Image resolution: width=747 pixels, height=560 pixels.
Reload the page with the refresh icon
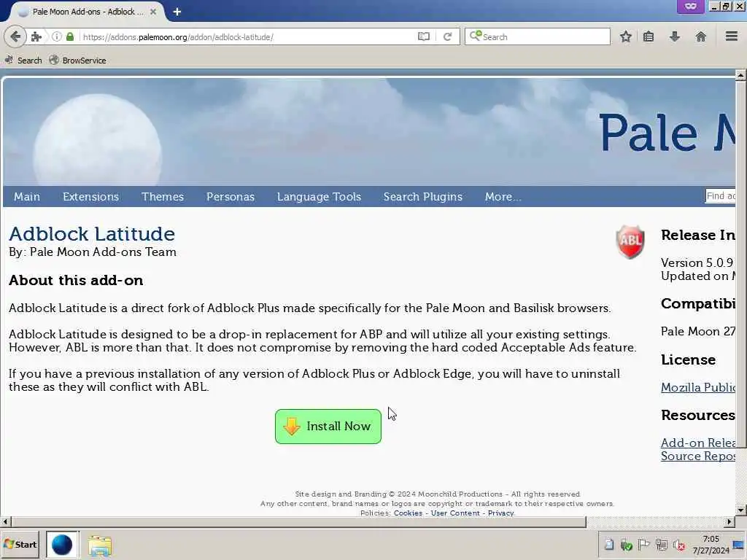pyautogui.click(x=447, y=36)
